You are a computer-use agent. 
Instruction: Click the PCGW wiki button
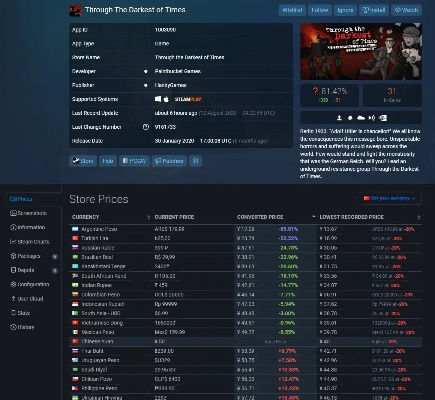pyautogui.click(x=134, y=161)
